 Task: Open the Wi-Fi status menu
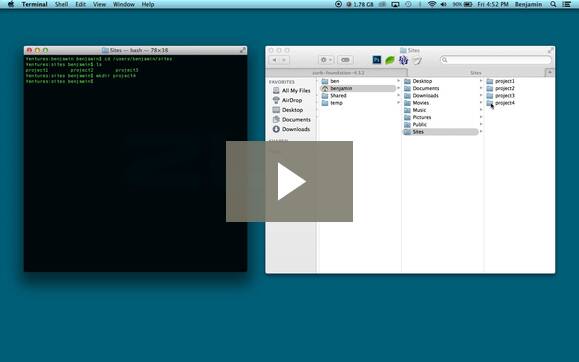(x=432, y=4)
